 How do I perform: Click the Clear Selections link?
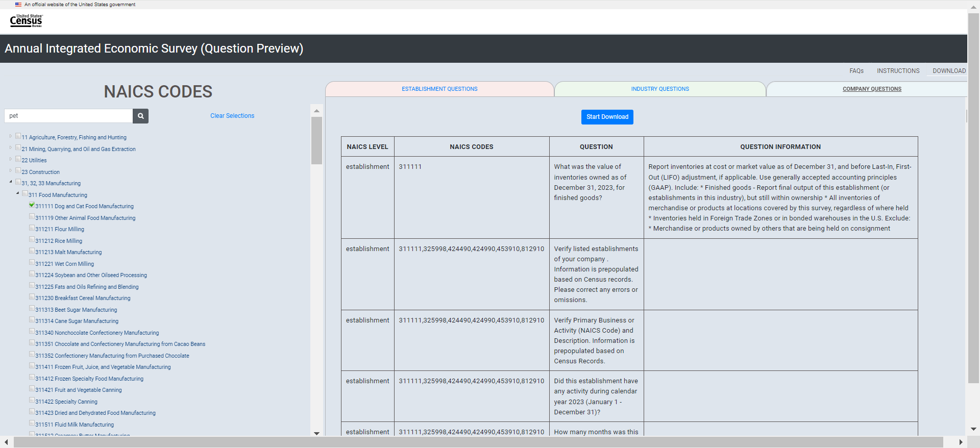click(x=232, y=116)
